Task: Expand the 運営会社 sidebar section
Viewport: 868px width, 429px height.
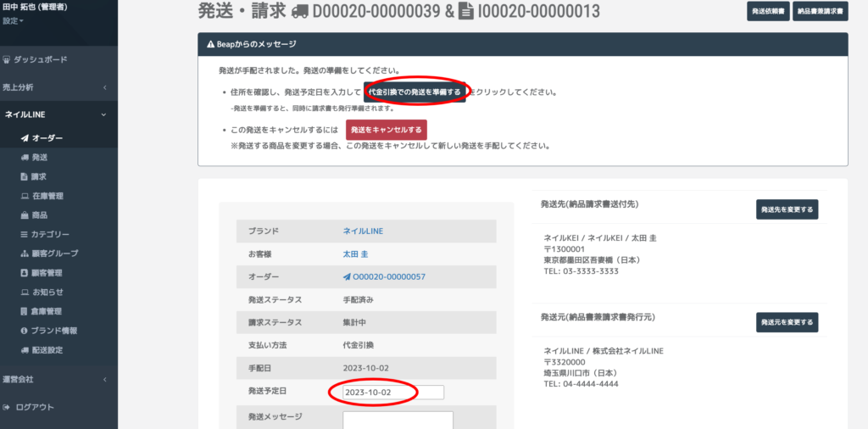Action: pos(58,379)
